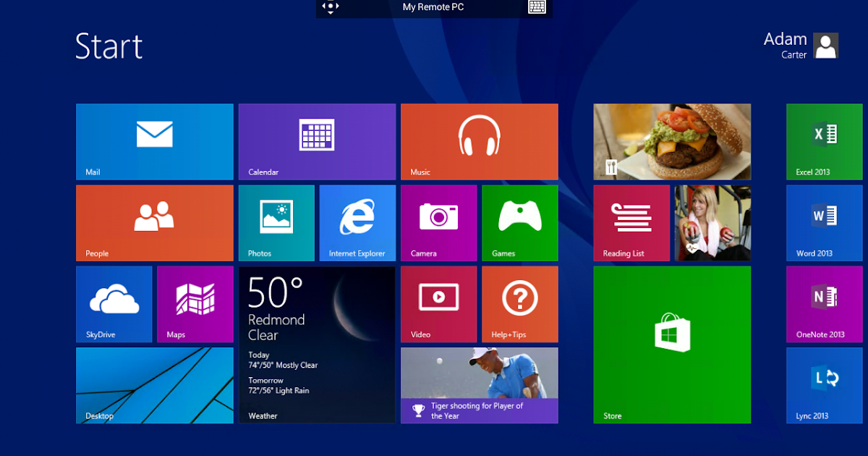Screen dimensions: 868x456
Task: Click the keyboard icon in remote bar
Action: coord(536,7)
